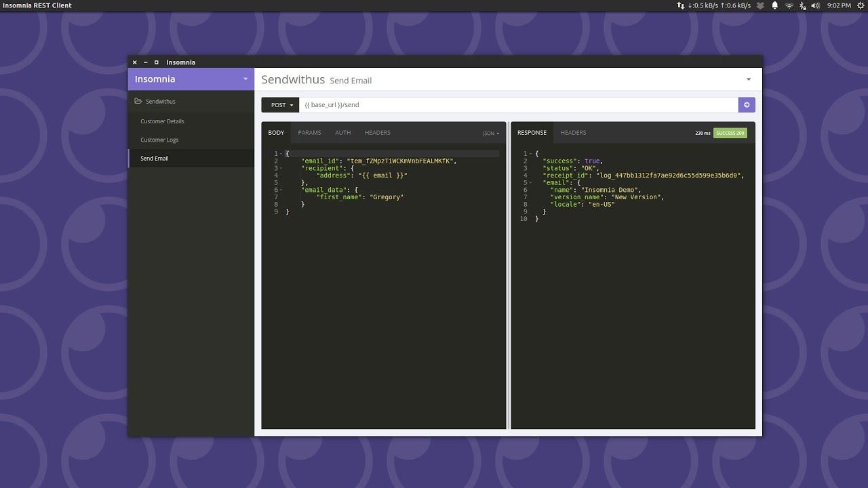This screenshot has height=488, width=868.
Task: Click the email_id line in the body
Action: pyautogui.click(x=378, y=161)
